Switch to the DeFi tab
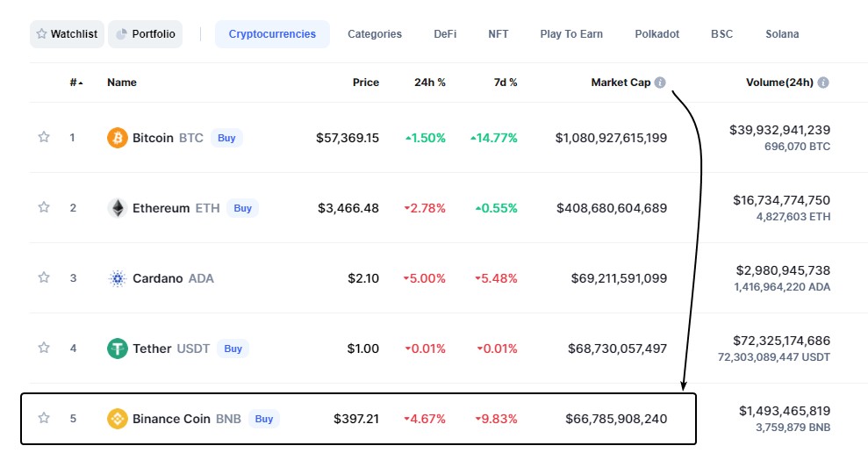Screen dimensions: 868x453 445,34
